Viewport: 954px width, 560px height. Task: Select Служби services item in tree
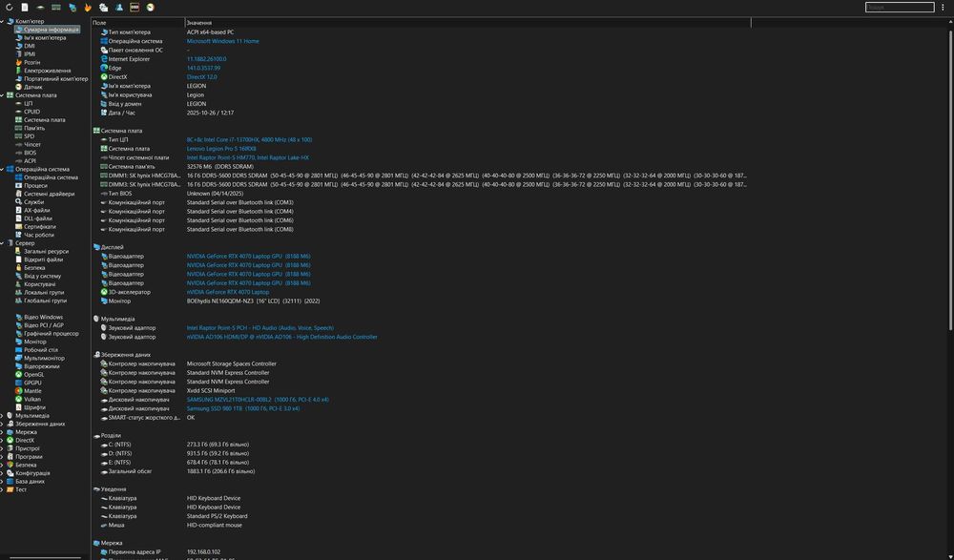point(30,202)
